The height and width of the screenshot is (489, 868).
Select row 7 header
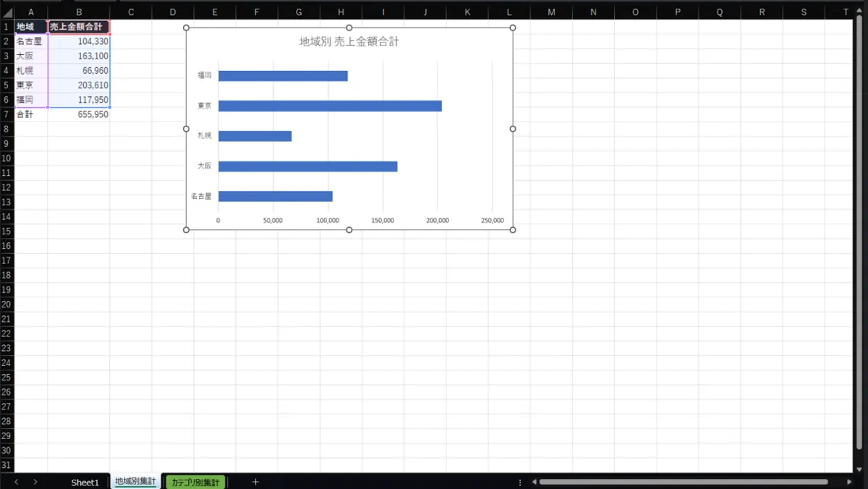[x=7, y=114]
